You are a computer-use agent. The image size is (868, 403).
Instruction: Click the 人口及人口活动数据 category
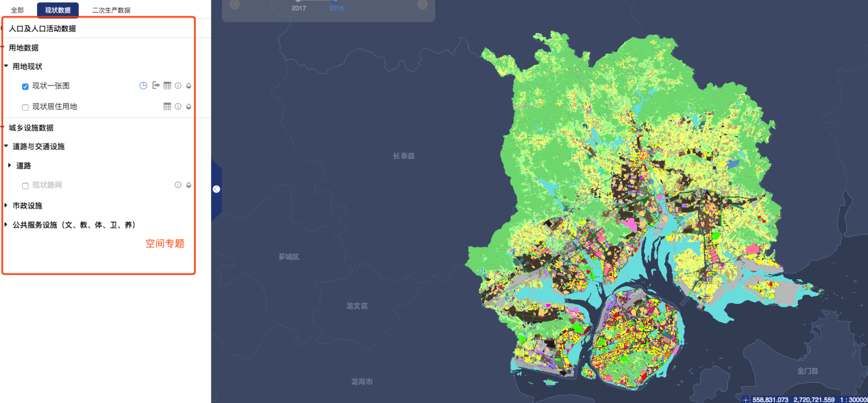tap(42, 29)
